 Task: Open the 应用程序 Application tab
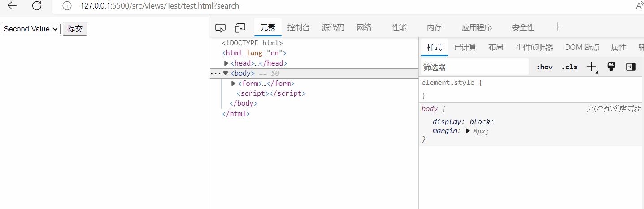point(477,27)
